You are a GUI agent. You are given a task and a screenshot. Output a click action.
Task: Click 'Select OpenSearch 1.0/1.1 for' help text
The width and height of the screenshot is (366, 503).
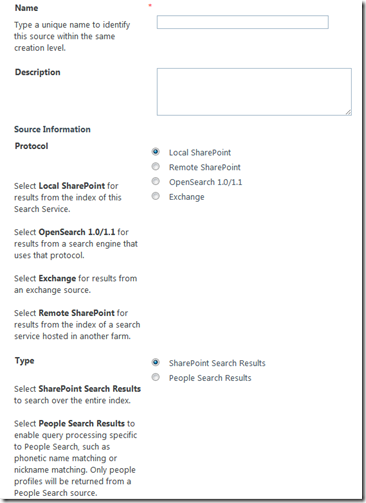(x=71, y=232)
